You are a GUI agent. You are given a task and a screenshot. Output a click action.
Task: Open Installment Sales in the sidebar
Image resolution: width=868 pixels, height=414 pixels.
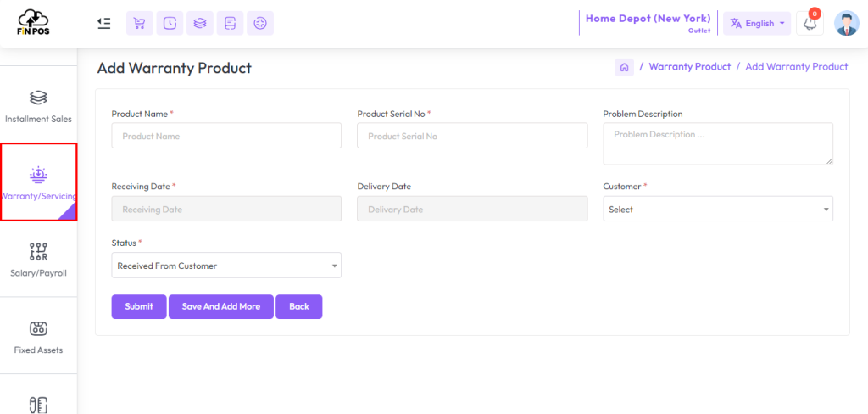(38, 107)
